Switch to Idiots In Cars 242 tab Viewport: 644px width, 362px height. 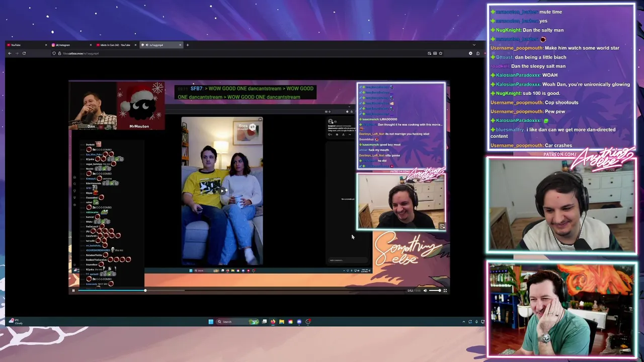[115, 45]
